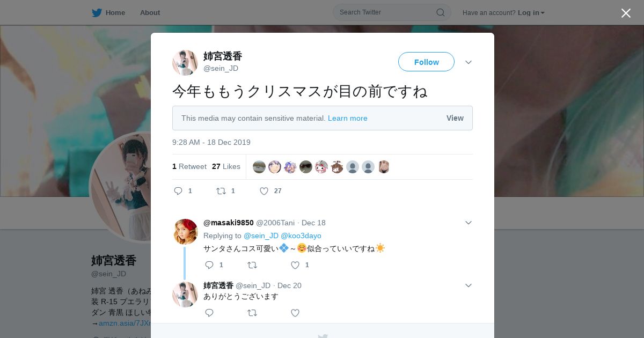Viewport: 644px width, 338px height.
Task: View the sensitive media
Action: coord(455,118)
